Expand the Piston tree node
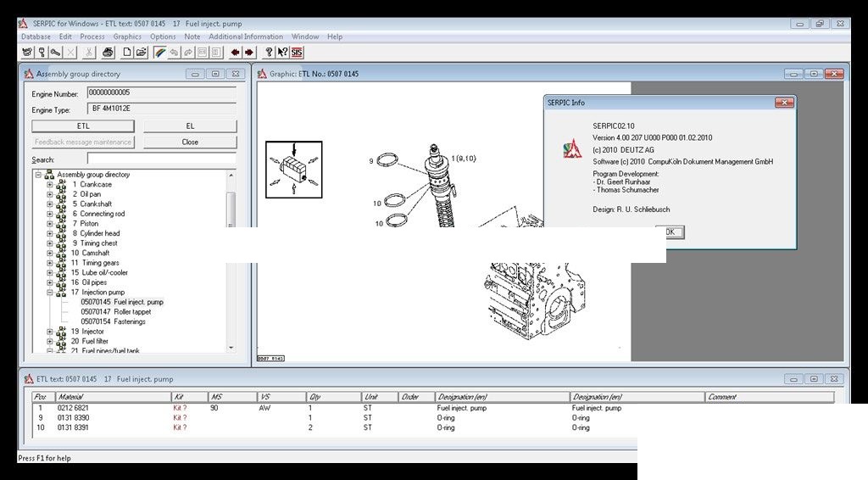The width and height of the screenshot is (868, 480). click(50, 224)
